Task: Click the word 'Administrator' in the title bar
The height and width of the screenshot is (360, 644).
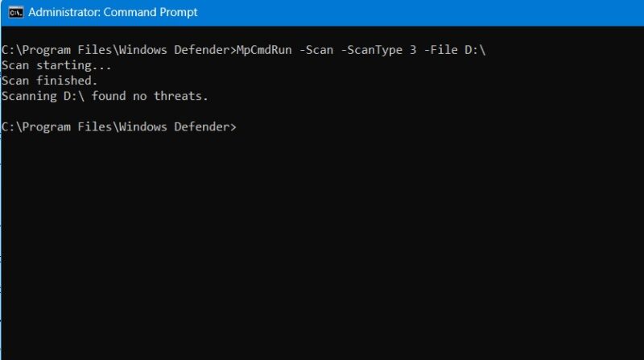Action: [64, 12]
